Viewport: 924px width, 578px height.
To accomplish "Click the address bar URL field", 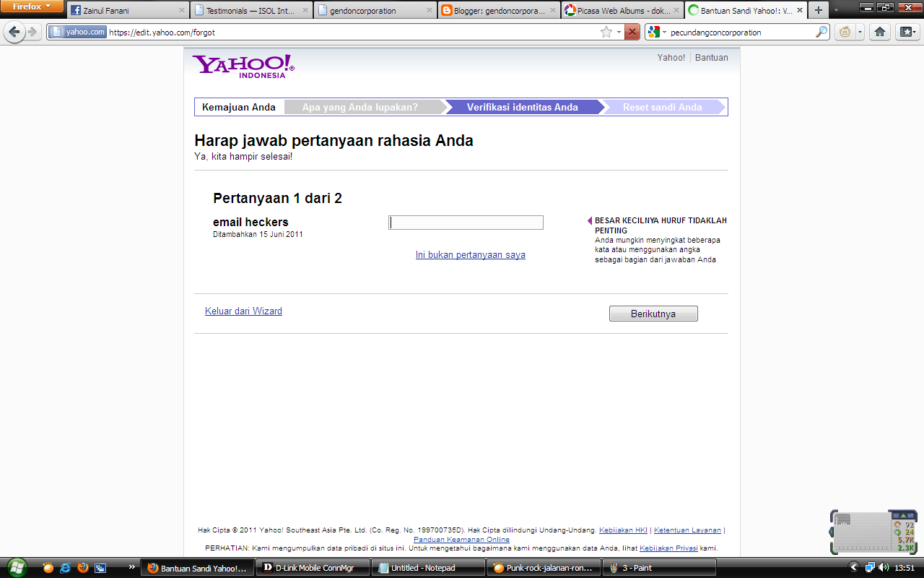I will tap(354, 32).
